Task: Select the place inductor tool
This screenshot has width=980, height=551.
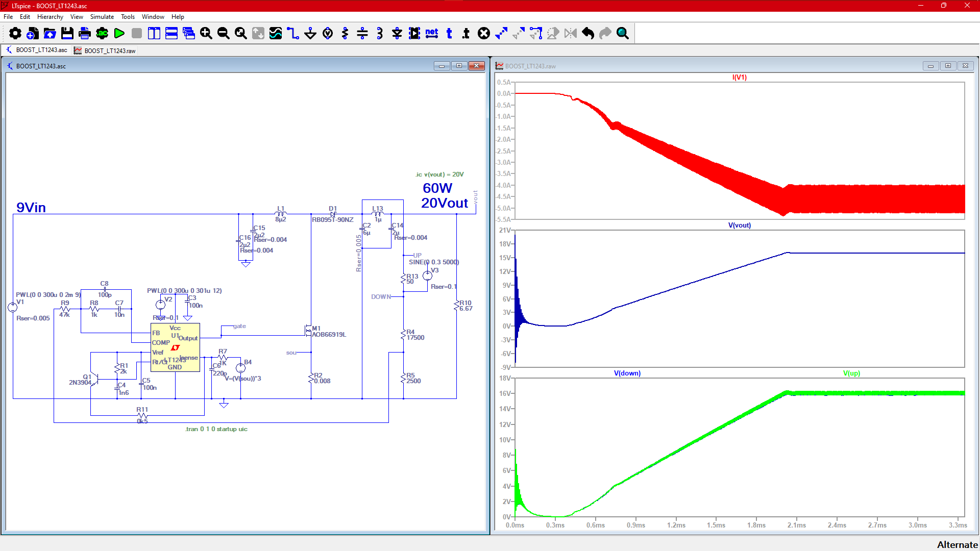Action: pyautogui.click(x=380, y=34)
